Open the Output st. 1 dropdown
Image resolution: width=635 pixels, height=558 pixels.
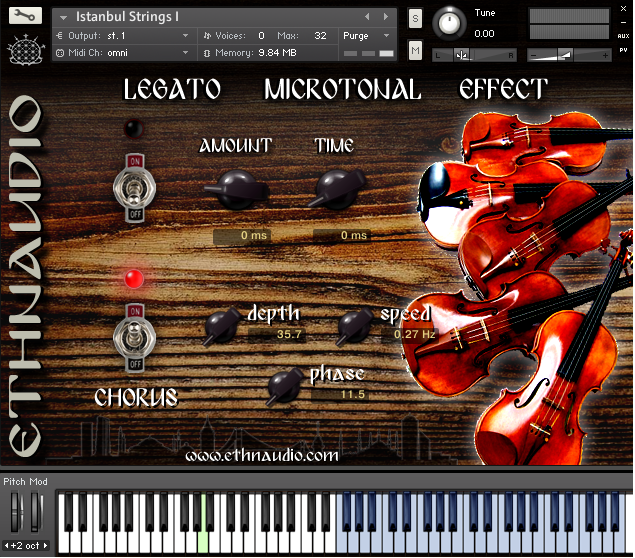tap(125, 36)
